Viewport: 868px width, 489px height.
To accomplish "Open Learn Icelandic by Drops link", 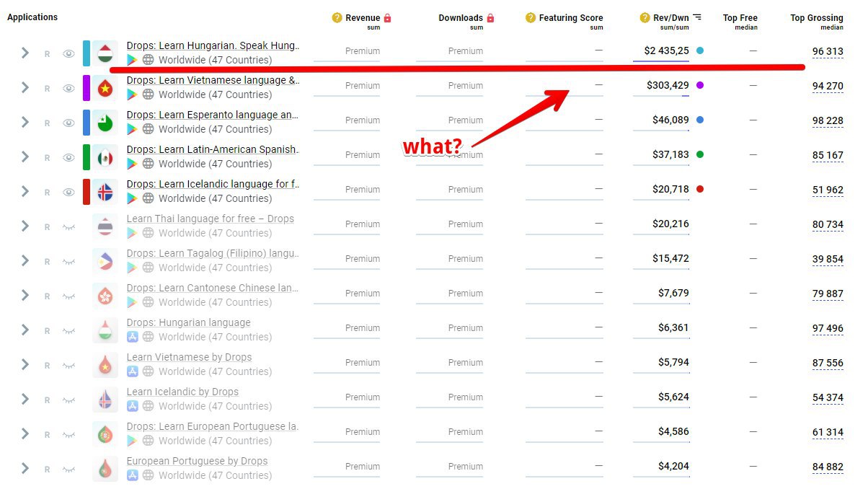I will [182, 392].
